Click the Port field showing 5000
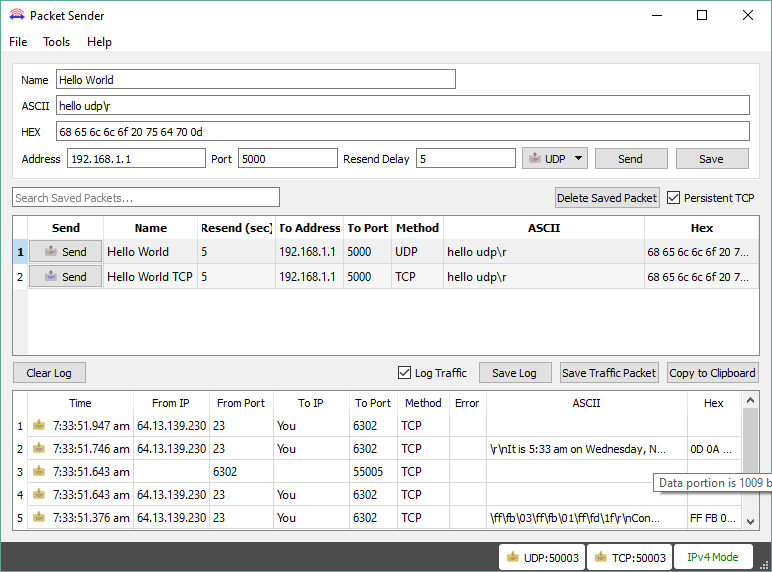 tap(288, 159)
